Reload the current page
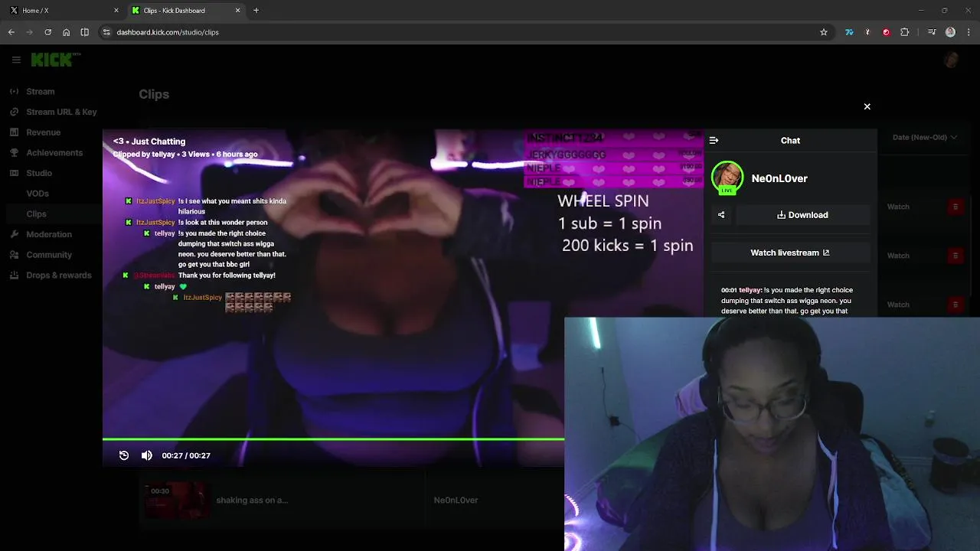980x551 pixels. [x=48, y=32]
